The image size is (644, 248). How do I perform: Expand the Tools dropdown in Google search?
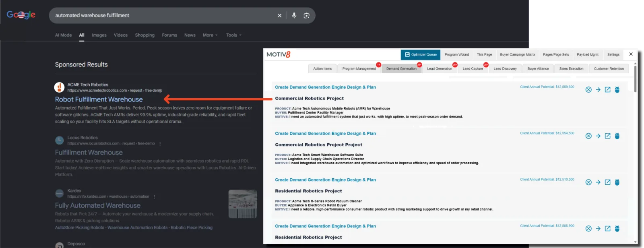(x=234, y=35)
